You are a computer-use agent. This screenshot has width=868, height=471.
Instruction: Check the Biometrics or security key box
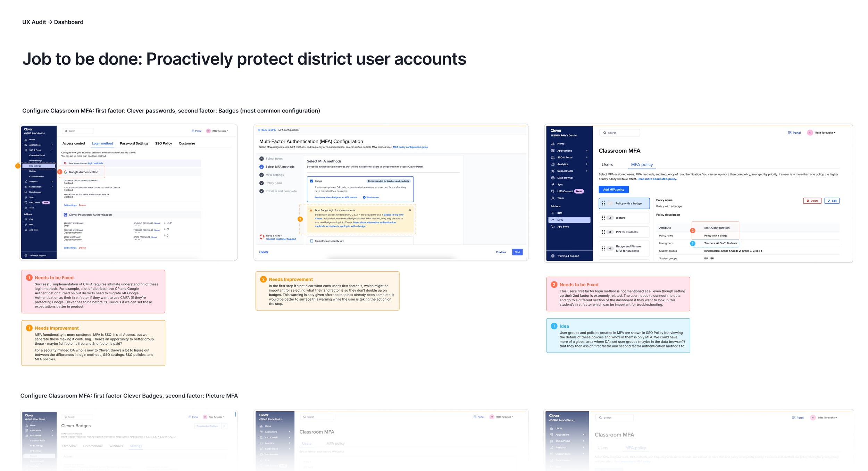click(x=312, y=241)
